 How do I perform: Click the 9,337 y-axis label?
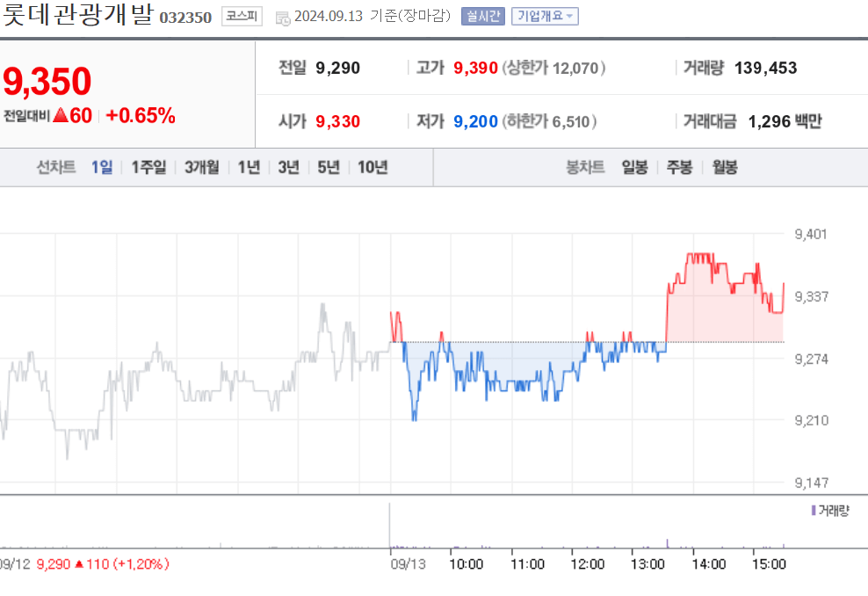click(811, 297)
